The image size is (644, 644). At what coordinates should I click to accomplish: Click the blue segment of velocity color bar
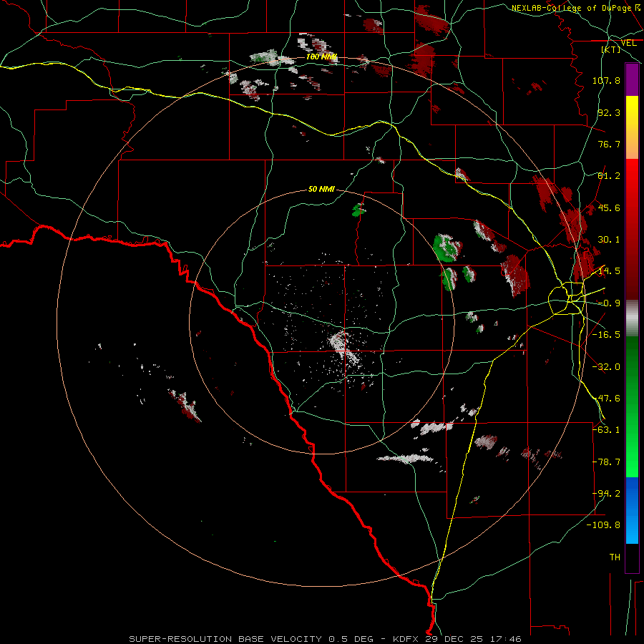(632, 510)
